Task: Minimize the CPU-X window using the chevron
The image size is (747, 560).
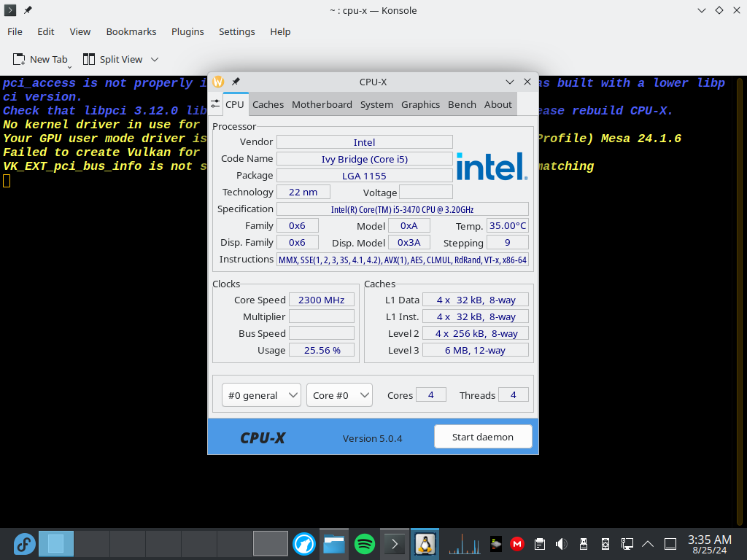Action: click(510, 82)
